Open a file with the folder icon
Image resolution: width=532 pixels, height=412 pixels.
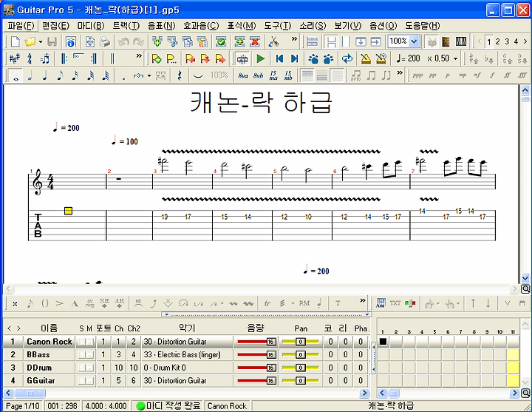pos(30,41)
